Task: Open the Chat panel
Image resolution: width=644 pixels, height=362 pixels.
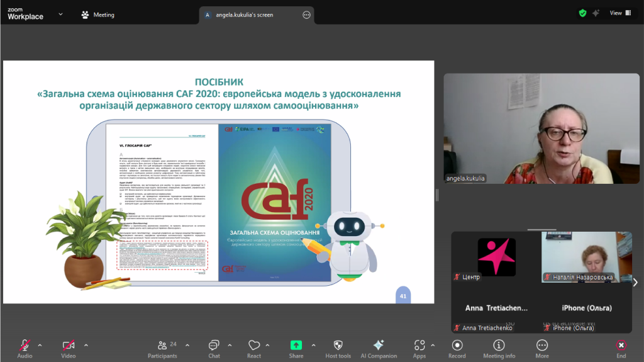Action: click(214, 346)
